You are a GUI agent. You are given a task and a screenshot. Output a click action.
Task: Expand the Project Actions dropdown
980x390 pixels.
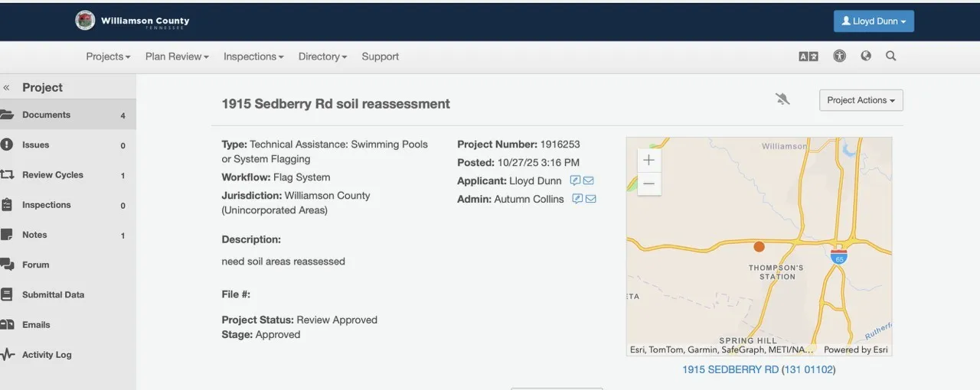[861, 100]
